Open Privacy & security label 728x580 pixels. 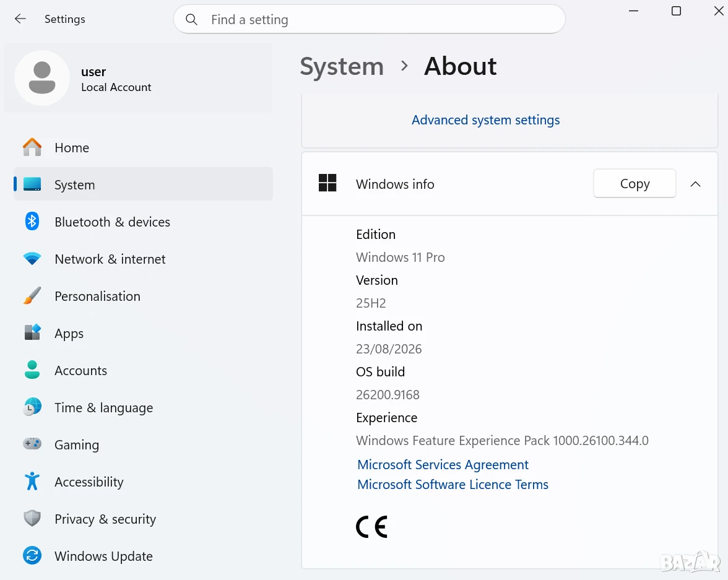point(105,519)
